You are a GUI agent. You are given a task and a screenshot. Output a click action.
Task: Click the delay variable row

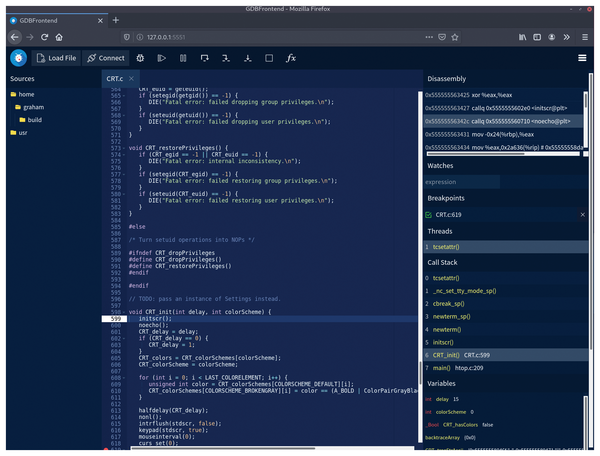[504, 399]
